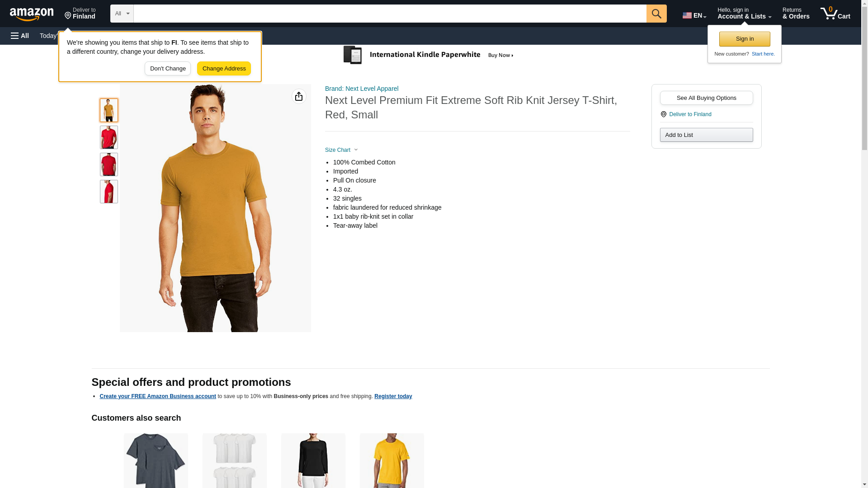This screenshot has height=488, width=868.
Task: Click into the search text field
Action: click(389, 14)
